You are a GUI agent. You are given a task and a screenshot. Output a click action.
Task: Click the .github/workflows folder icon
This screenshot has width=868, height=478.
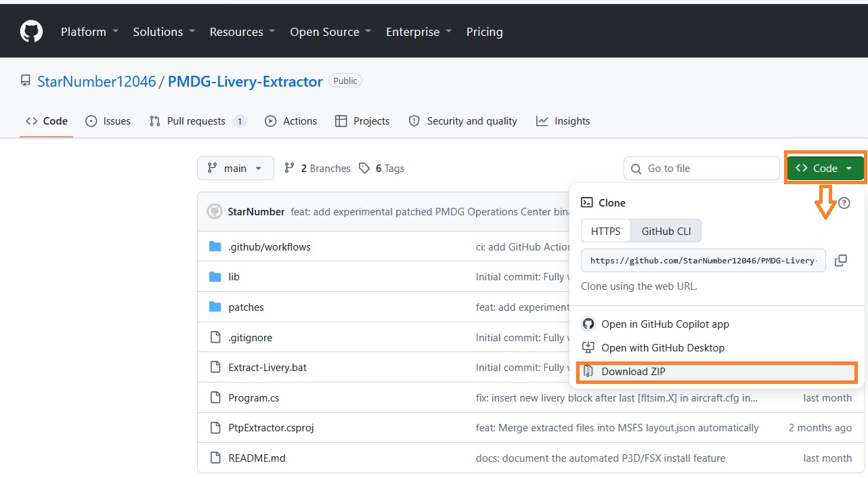pyautogui.click(x=215, y=246)
